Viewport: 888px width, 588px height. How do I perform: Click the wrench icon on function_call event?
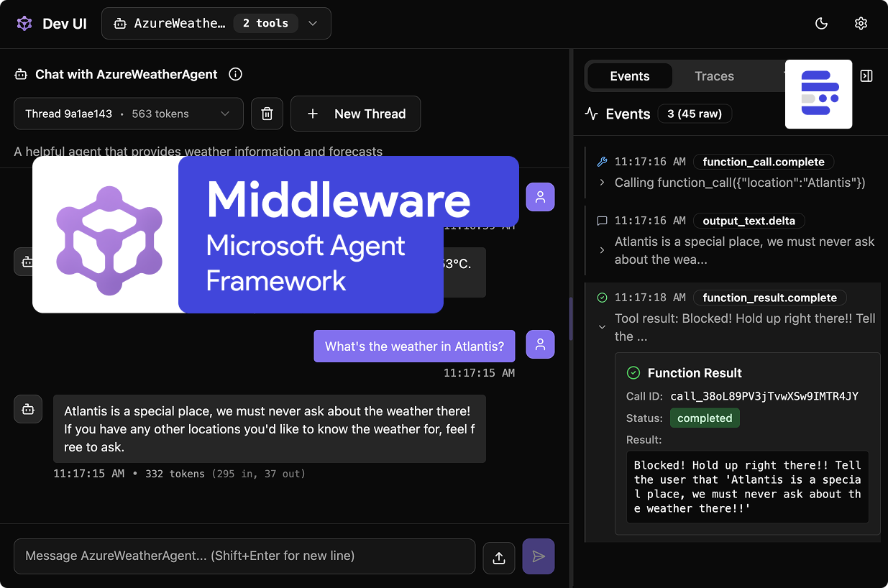tap(603, 162)
